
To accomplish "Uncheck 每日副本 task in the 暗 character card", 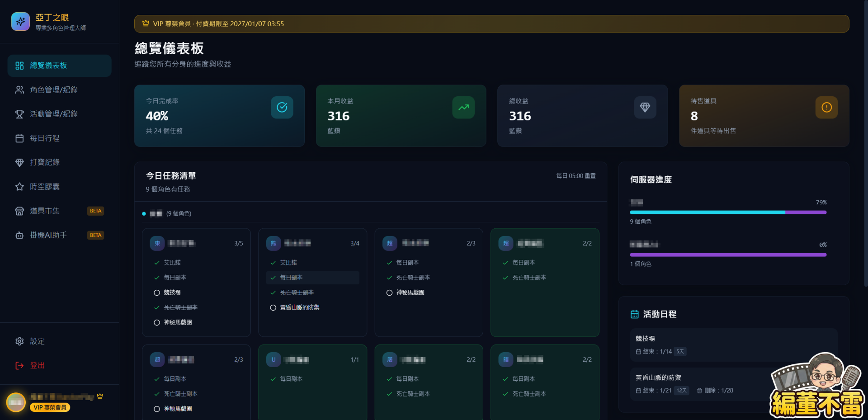I will pos(505,379).
